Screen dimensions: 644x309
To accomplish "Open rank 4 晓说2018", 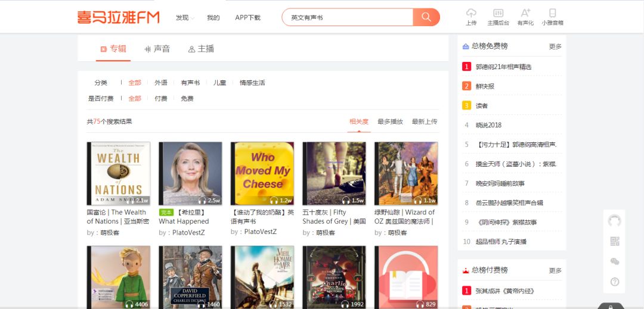I will tap(489, 125).
